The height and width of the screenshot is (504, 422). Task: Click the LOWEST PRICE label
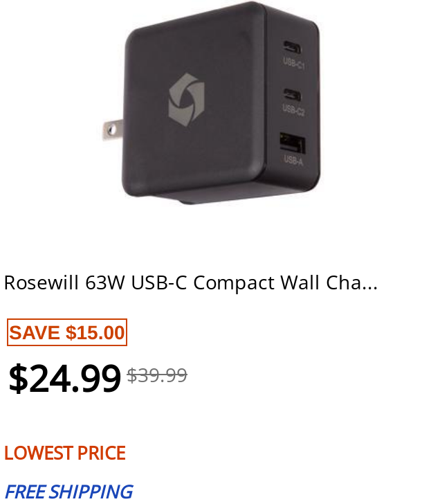(65, 453)
